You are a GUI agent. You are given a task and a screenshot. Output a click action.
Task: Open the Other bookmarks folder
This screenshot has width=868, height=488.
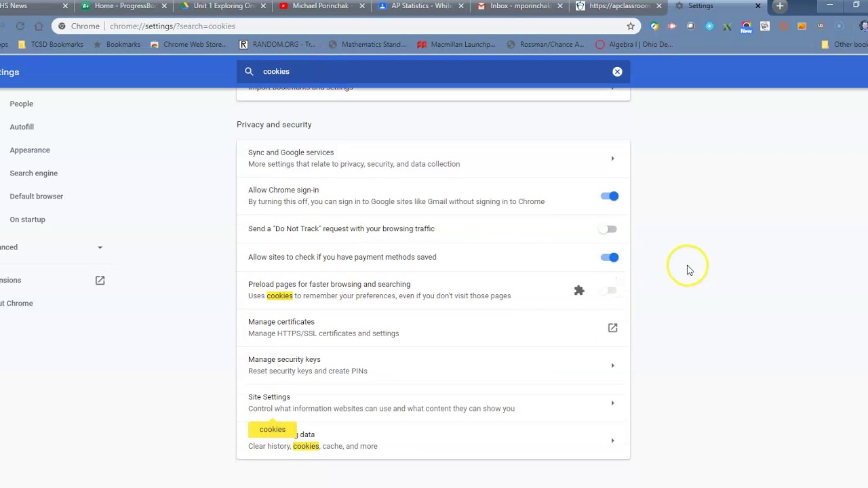pyautogui.click(x=844, y=45)
